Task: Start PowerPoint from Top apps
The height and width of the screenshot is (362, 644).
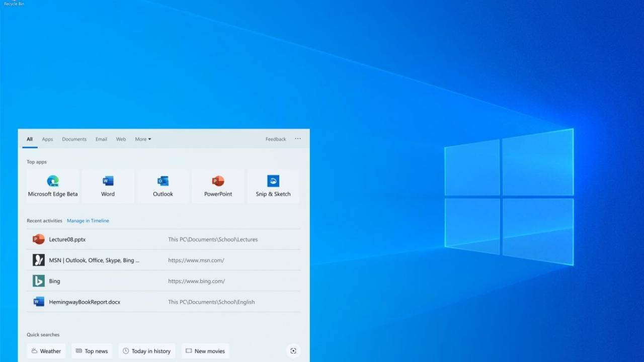Action: [218, 185]
